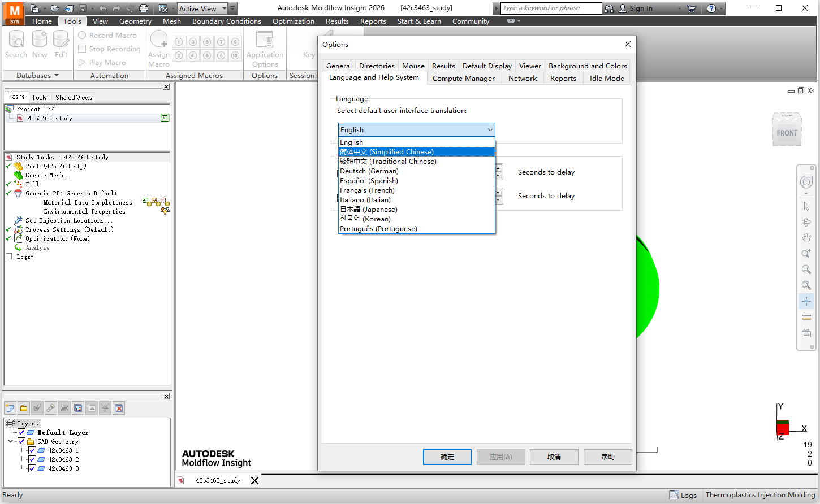Switch to the General tab in Options
820x504 pixels.
(339, 66)
